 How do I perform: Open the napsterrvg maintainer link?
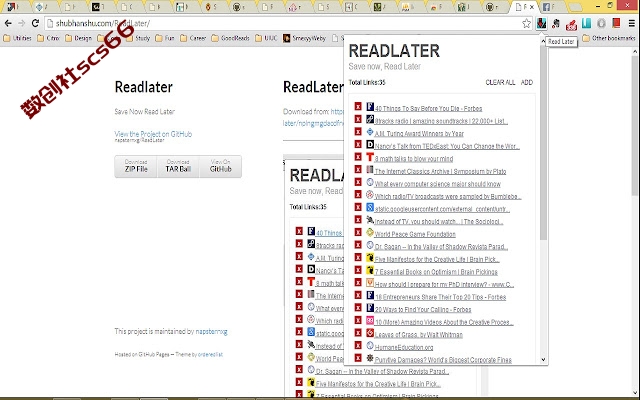tap(211, 331)
